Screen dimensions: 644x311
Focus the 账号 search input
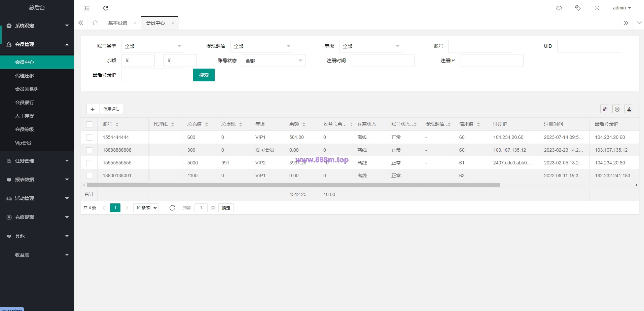(x=480, y=46)
